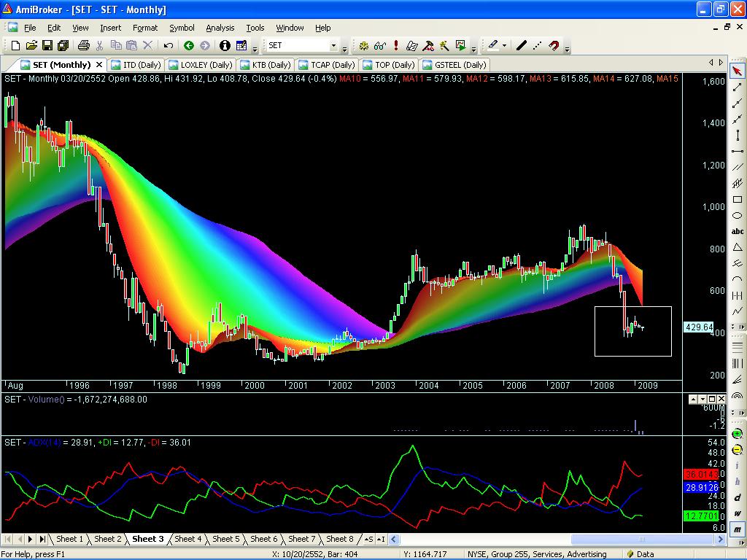This screenshot has width=747, height=560.
Task: Expand the symbol toolbar overflow options
Action: pyautogui.click(x=344, y=48)
